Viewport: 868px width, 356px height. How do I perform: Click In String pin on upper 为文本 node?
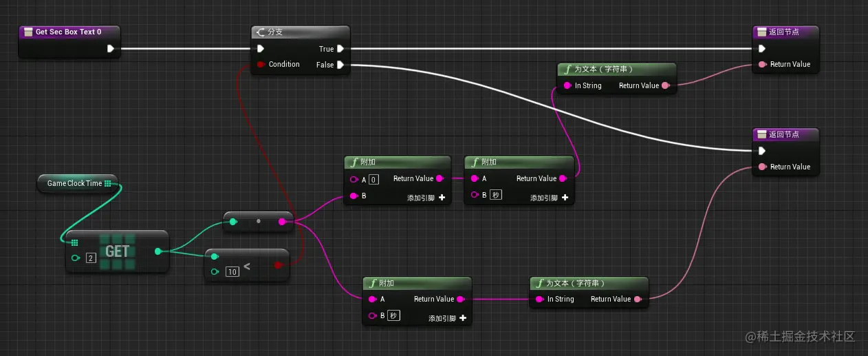[567, 86]
